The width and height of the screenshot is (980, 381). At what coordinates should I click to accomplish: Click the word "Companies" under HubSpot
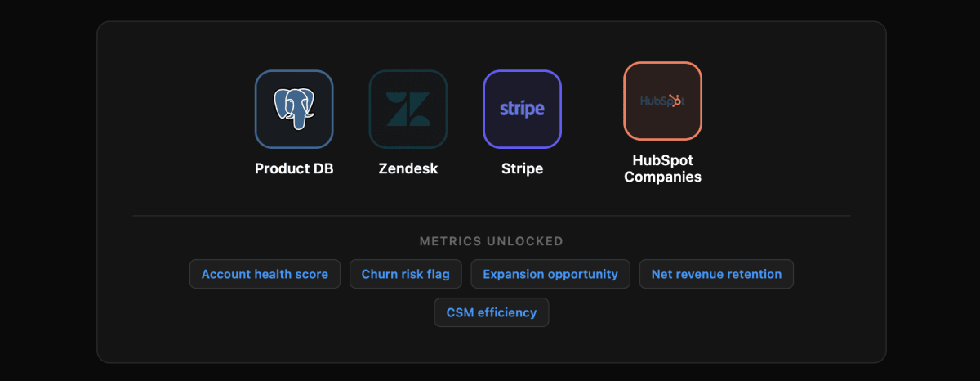[x=663, y=177]
